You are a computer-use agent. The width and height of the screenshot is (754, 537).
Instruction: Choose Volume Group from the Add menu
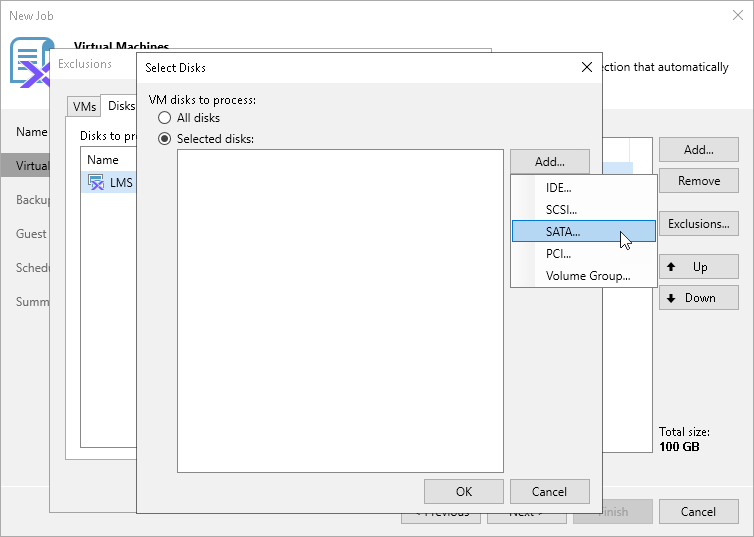click(588, 276)
